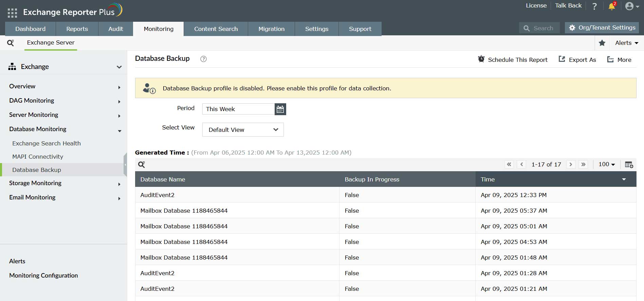Open the apps grid launcher icon

(12, 13)
